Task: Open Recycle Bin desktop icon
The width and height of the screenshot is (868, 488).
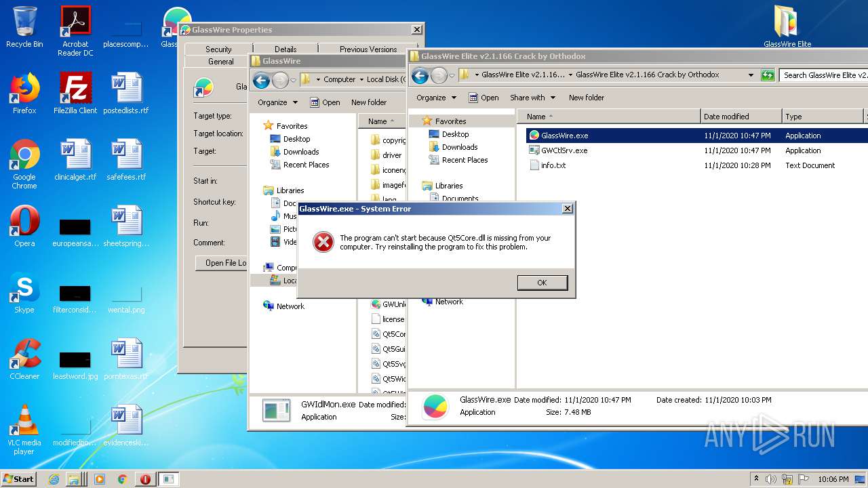Action: click(24, 27)
